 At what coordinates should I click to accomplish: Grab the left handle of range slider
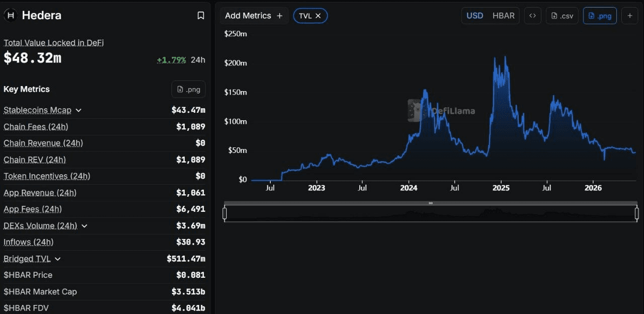225,214
